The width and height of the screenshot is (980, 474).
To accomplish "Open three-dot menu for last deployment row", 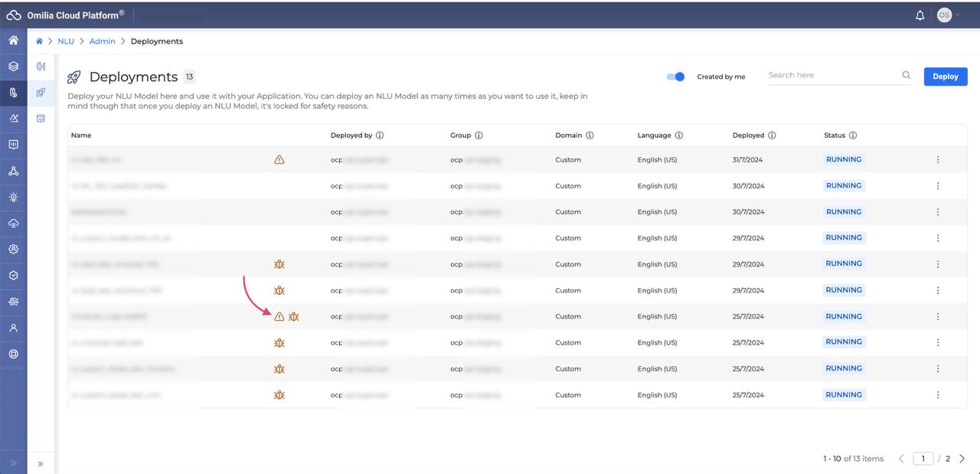I will pyautogui.click(x=937, y=395).
